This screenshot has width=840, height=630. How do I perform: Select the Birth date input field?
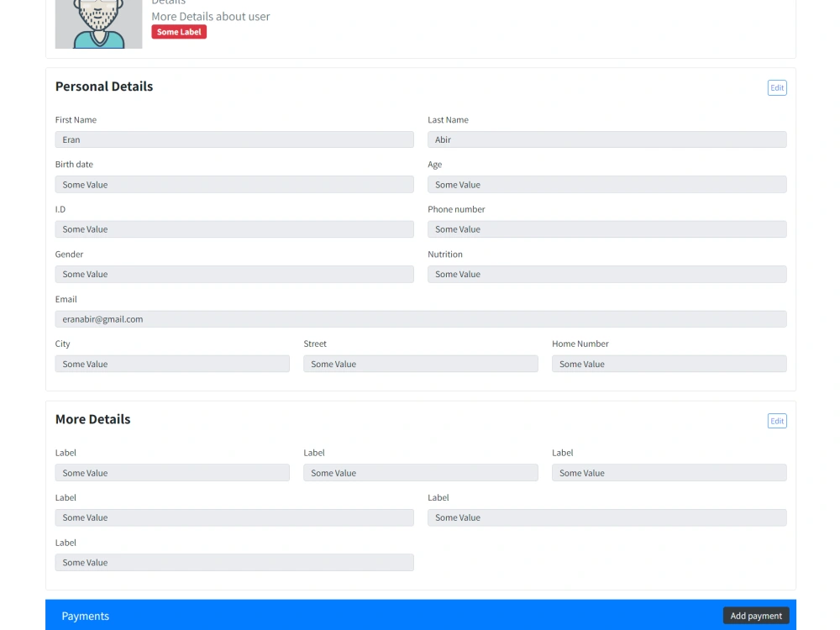234,185
